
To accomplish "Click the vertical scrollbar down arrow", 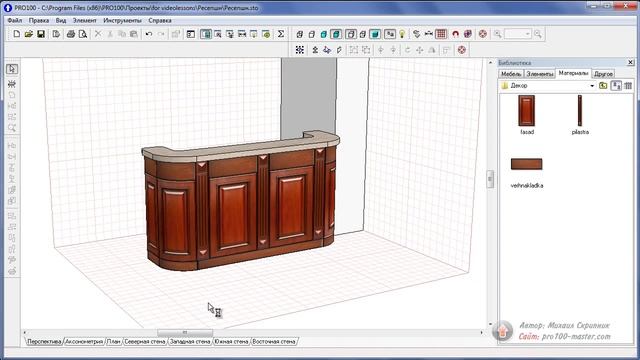I will [x=490, y=324].
